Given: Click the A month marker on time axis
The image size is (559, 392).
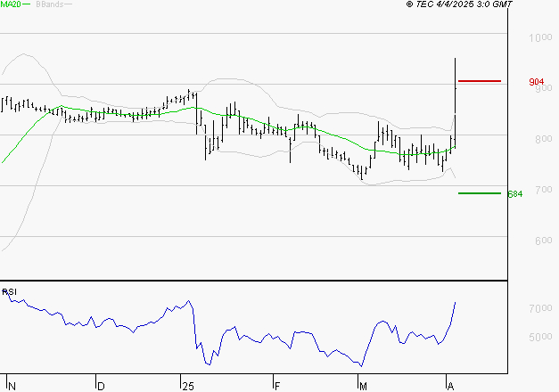Looking at the screenshot, I should click(x=450, y=387).
